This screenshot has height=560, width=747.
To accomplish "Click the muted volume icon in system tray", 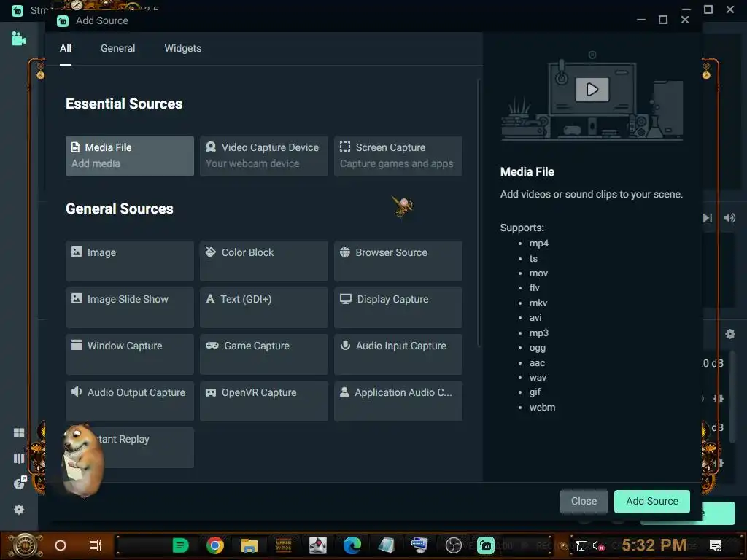I will tap(598, 545).
